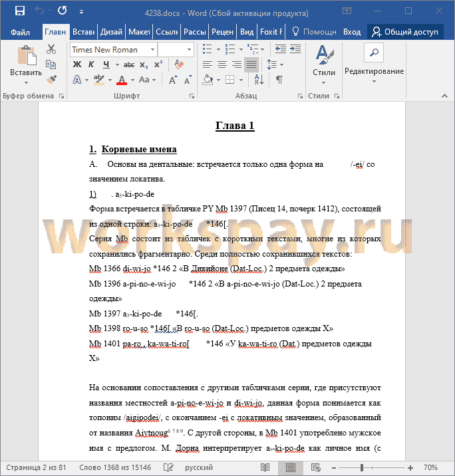Decrease font size with the small A
455x476 pixels.
(188, 80)
